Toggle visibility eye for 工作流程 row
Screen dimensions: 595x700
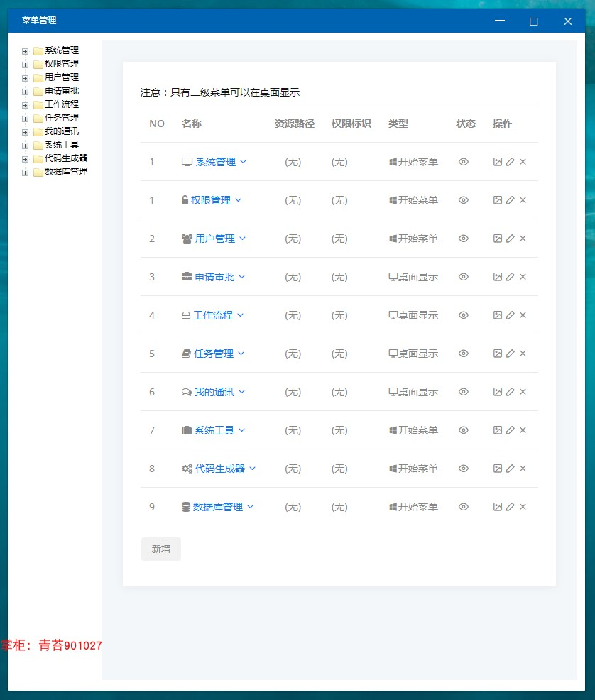tap(464, 315)
